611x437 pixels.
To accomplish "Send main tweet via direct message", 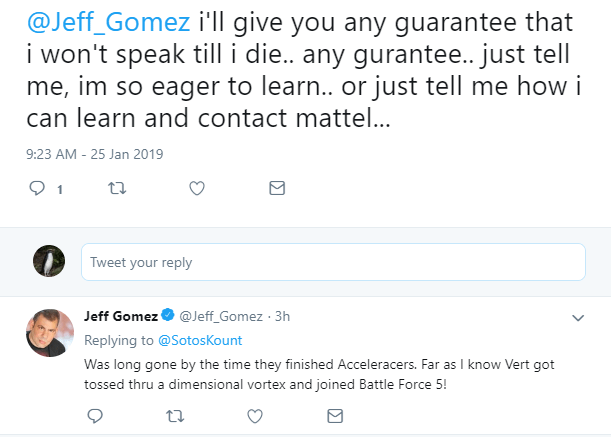I will tap(277, 188).
